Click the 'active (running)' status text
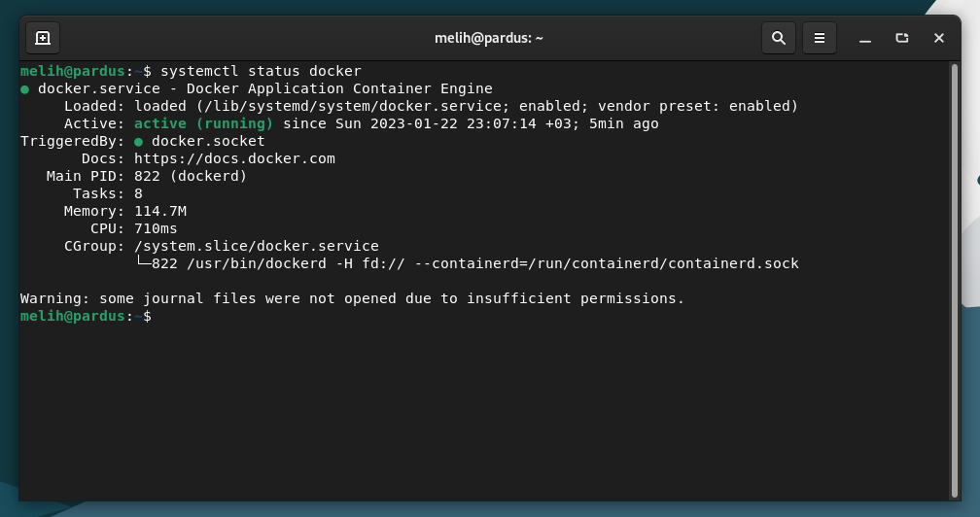 (204, 123)
